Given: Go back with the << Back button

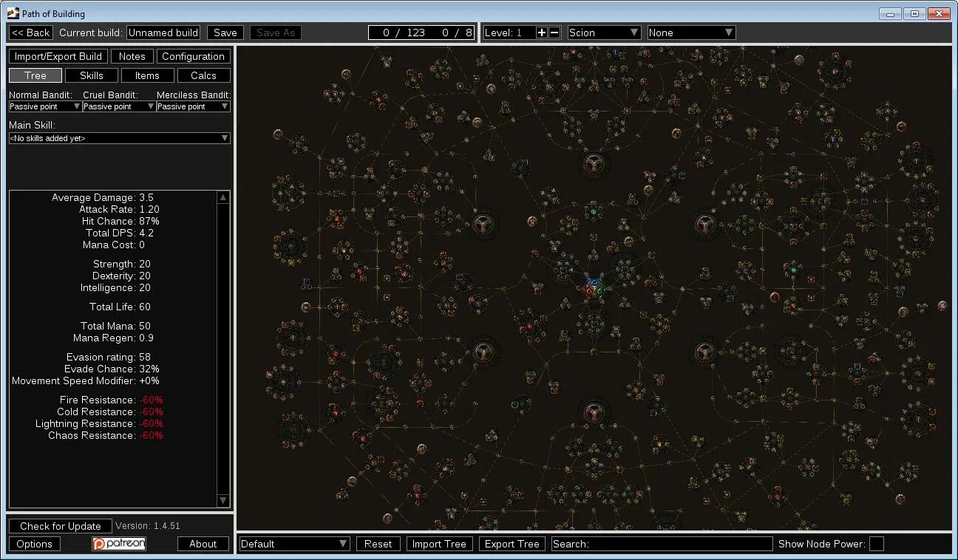Looking at the screenshot, I should pos(31,33).
